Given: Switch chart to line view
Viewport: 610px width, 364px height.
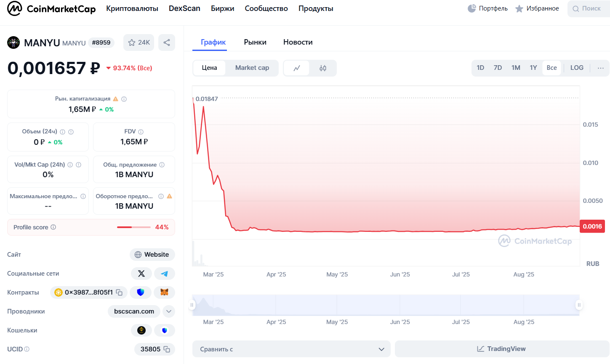Looking at the screenshot, I should pyautogui.click(x=297, y=68).
